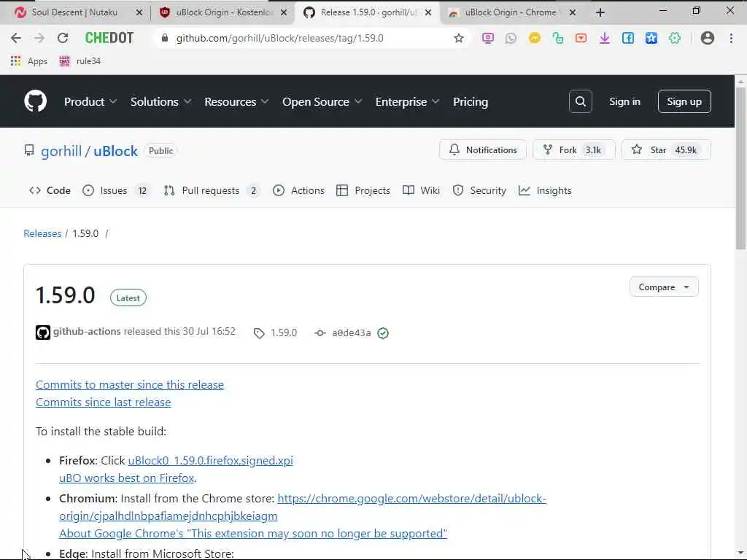Open uBO works best on Firefox link

coord(126,478)
